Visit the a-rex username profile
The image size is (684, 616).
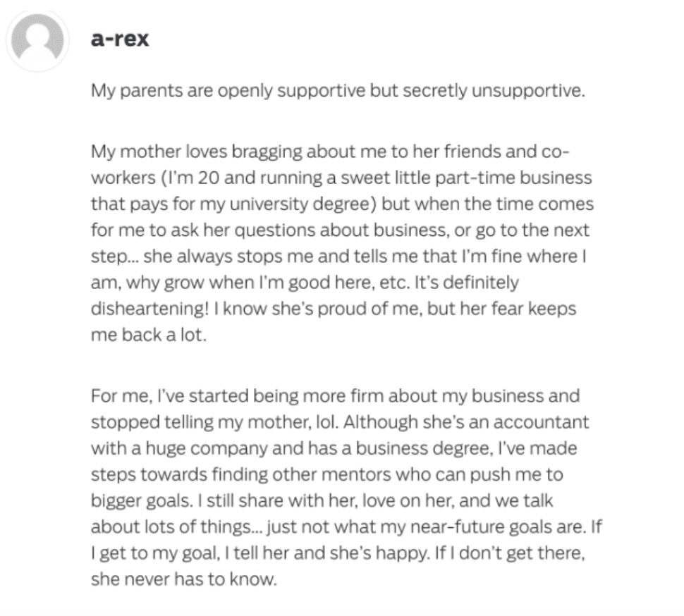click(x=120, y=39)
